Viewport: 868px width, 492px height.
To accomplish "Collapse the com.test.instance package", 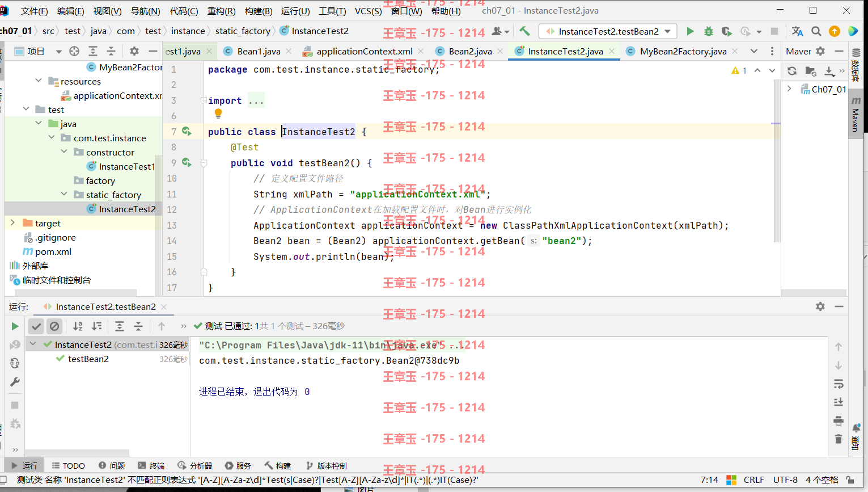I will (52, 137).
